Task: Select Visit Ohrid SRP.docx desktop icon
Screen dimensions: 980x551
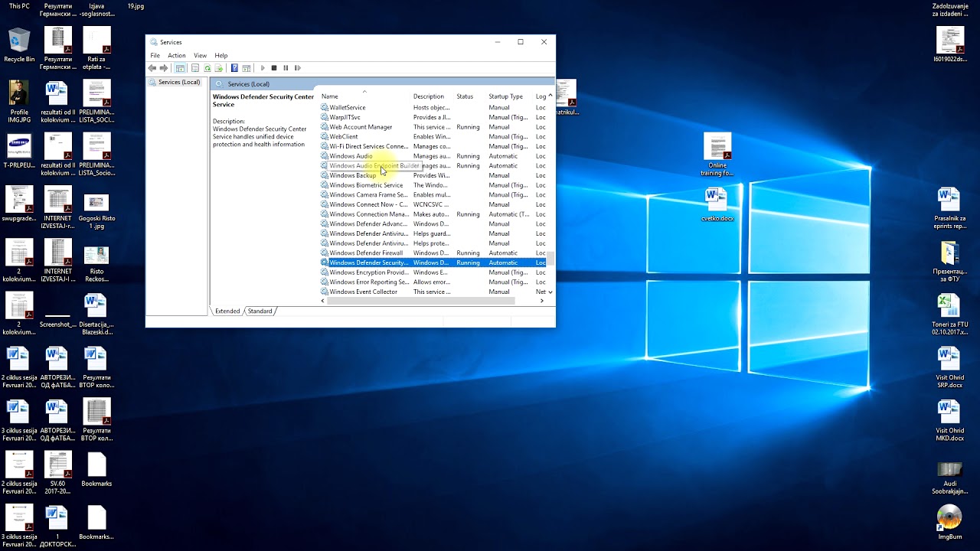Action: (x=949, y=368)
